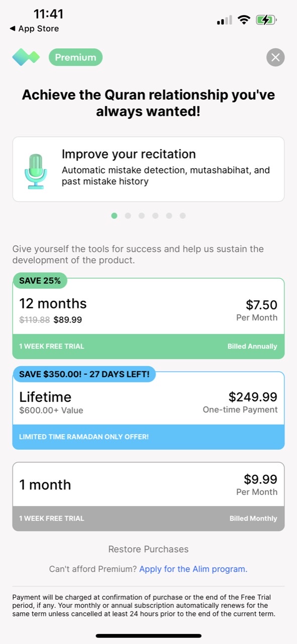Select the green Premium badge

pyautogui.click(x=75, y=57)
